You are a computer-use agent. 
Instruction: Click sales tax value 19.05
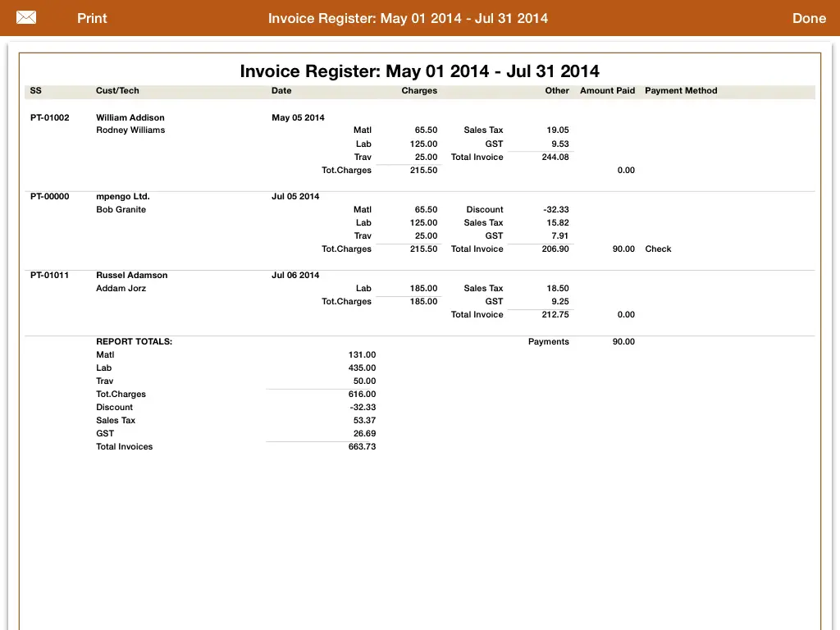[558, 130]
